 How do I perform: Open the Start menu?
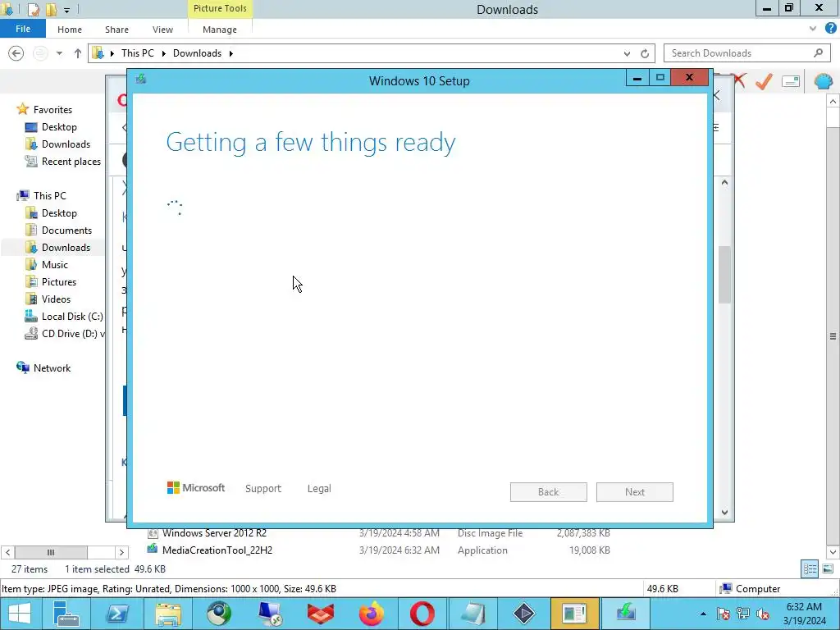pyautogui.click(x=20, y=614)
